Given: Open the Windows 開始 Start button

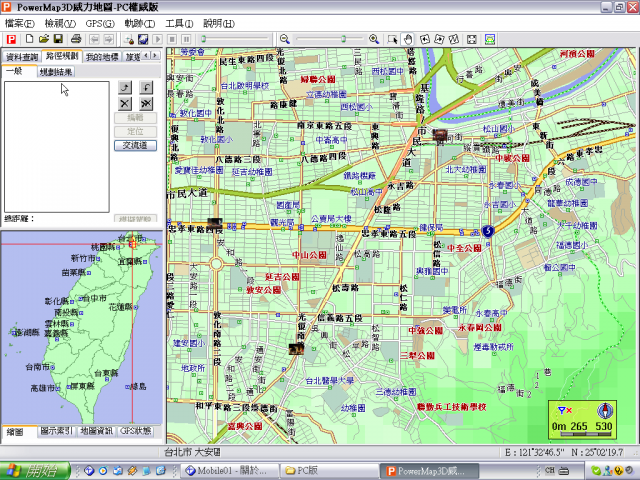Looking at the screenshot, I should click(x=34, y=471).
